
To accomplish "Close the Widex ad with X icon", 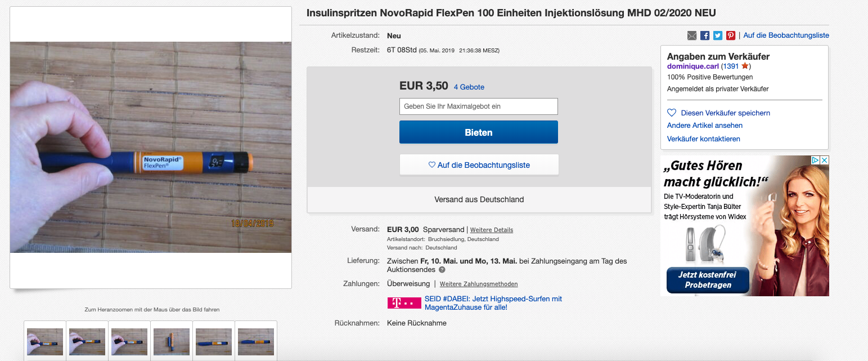I will (824, 161).
